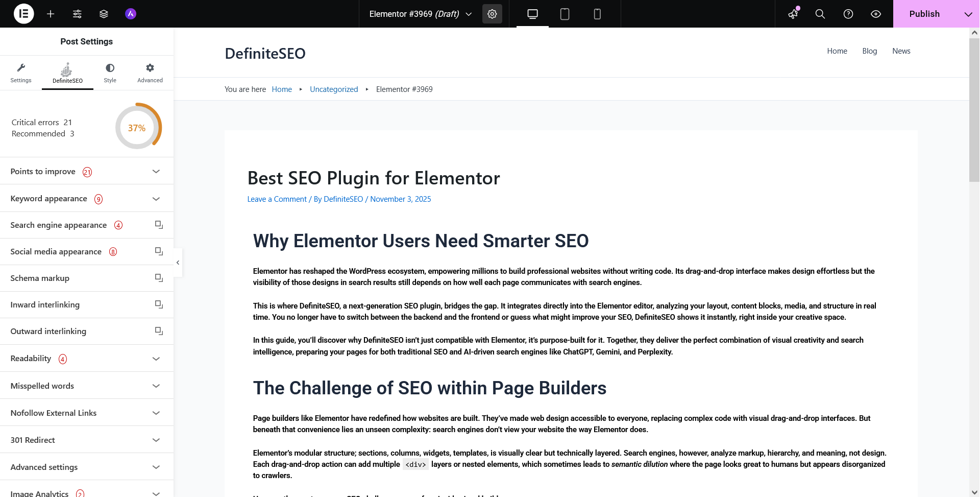Viewport: 980px width, 497px height.
Task: Open the site settings gear icon
Action: pos(492,14)
